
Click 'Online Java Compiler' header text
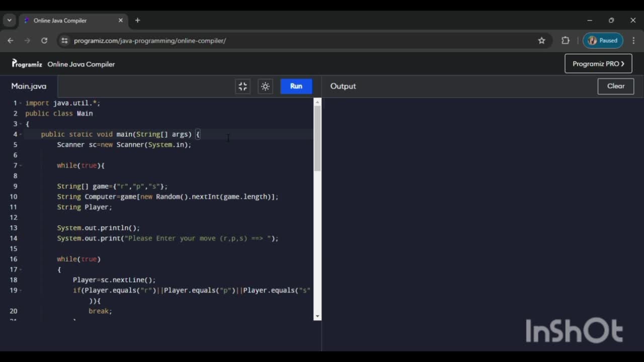pos(81,64)
